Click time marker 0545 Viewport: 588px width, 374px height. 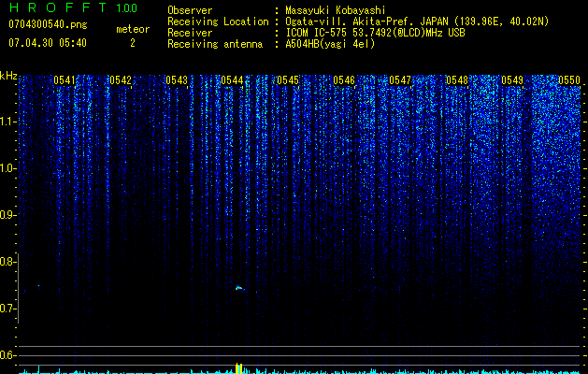tap(288, 80)
